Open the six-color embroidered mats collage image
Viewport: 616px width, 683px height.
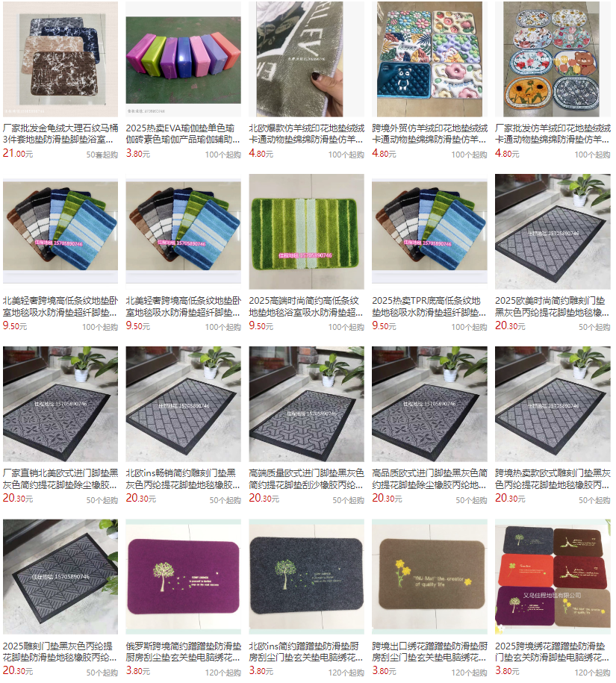(553, 577)
